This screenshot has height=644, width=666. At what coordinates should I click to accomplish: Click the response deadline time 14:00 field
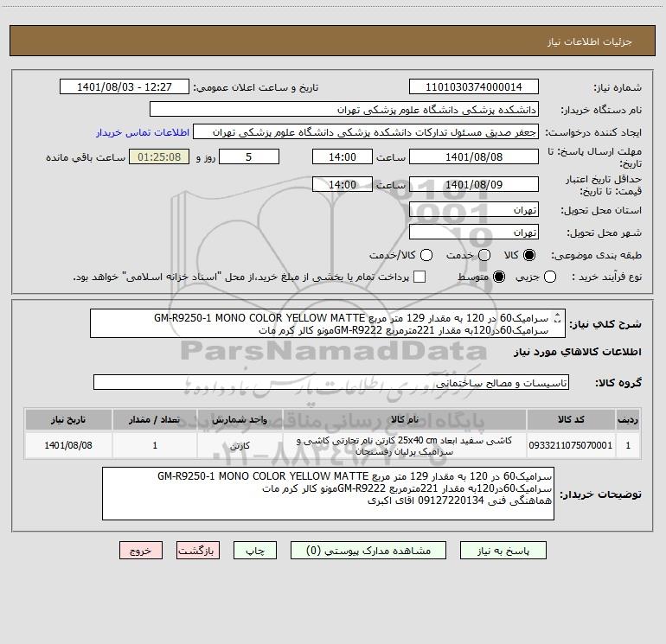(x=343, y=156)
